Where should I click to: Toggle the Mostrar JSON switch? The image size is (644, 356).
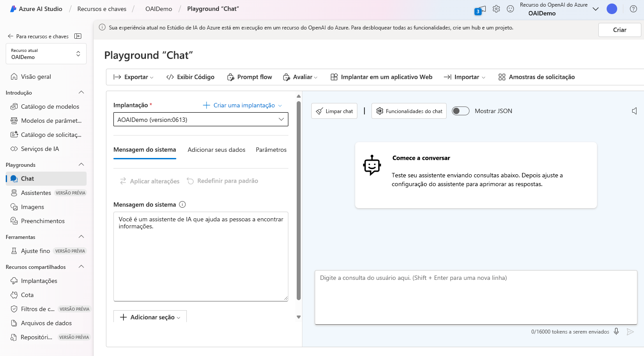[461, 111]
